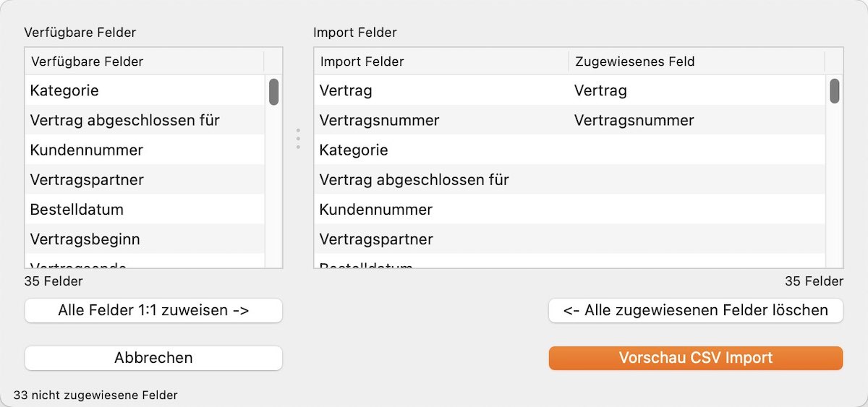Select the Vertrag row in Import Felder

pos(570,91)
